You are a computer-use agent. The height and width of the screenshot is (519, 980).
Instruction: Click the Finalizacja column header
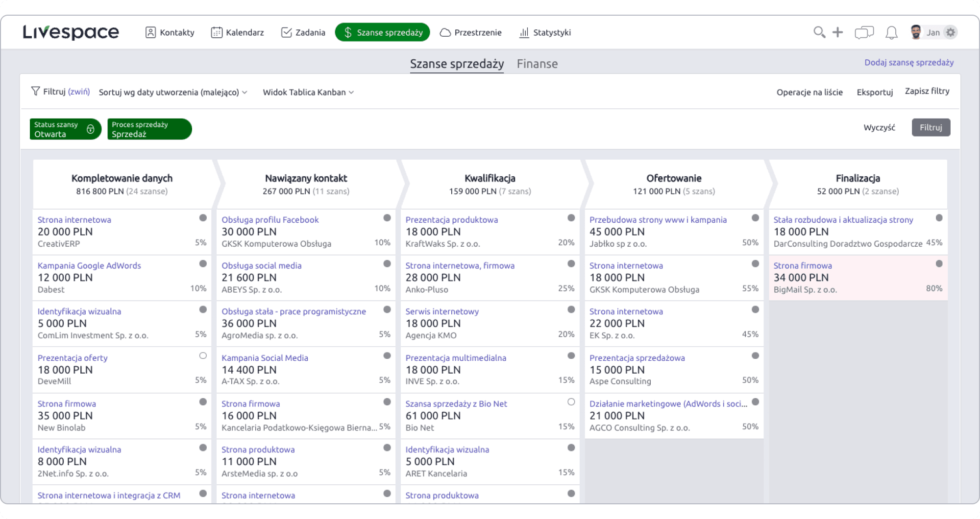coord(858,184)
